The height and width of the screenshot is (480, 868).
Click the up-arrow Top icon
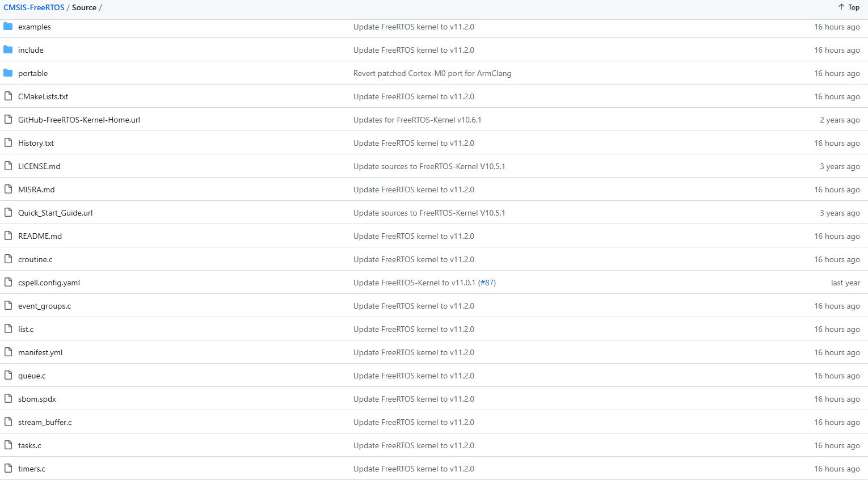point(841,7)
